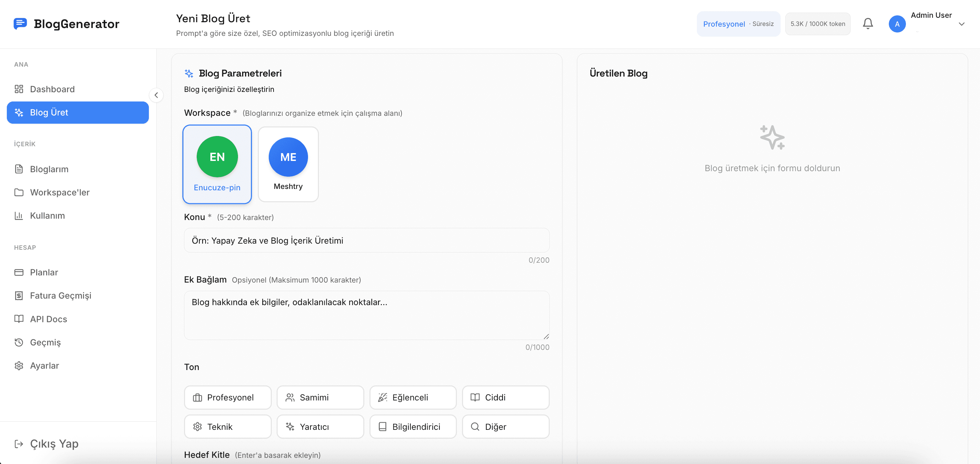
Task: Open Workspace'ler menu item
Action: coord(60,192)
